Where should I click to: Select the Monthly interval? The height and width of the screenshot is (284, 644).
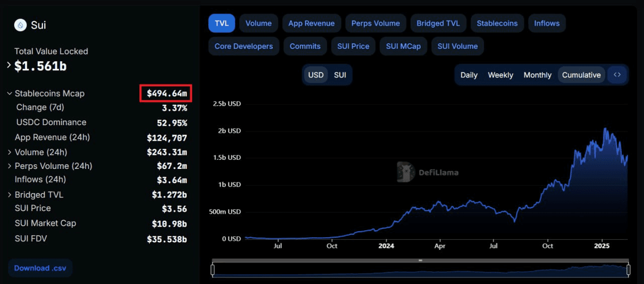[x=537, y=75]
